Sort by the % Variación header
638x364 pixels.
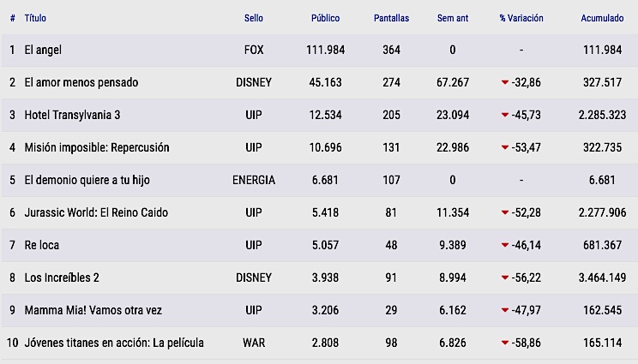pos(521,18)
